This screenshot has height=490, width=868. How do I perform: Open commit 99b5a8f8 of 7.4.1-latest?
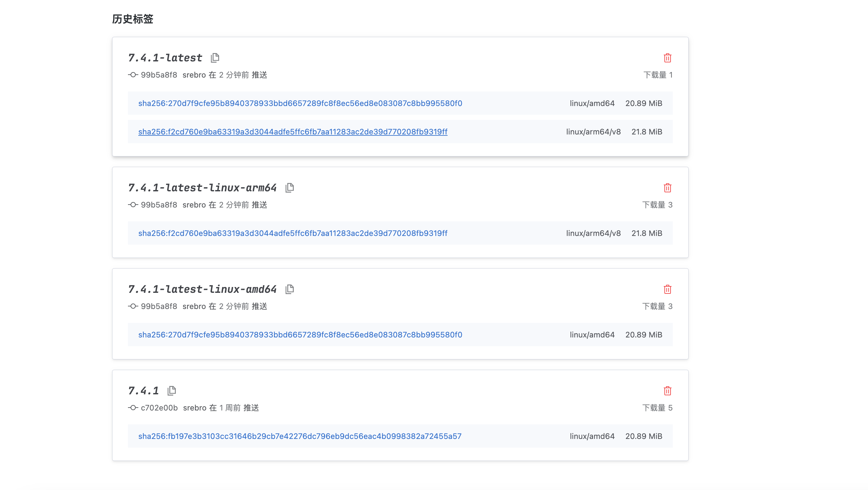pos(159,75)
